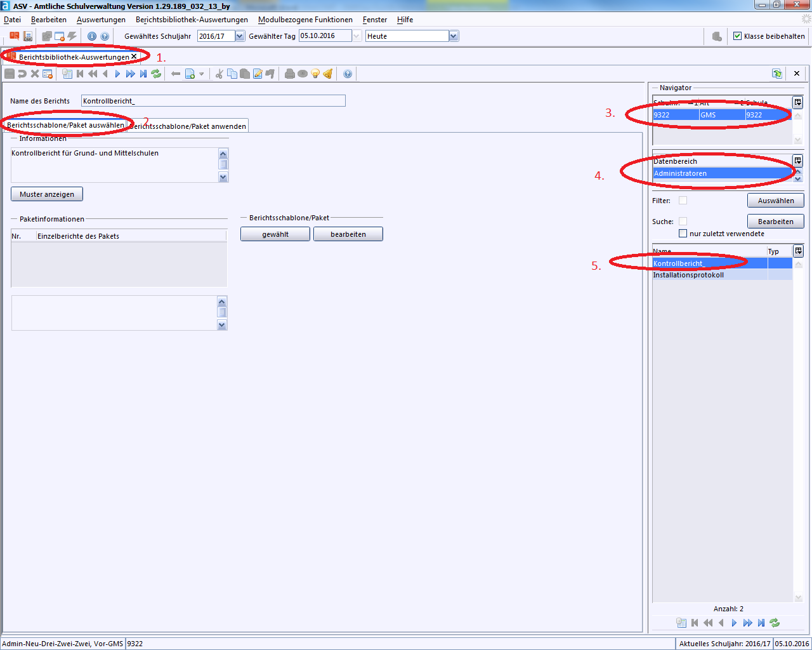Go to next record in report toolbar
The image size is (812, 650).
point(117,74)
